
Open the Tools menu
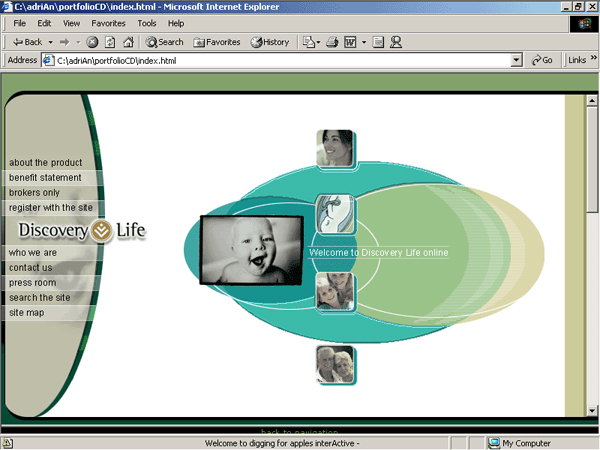147,22
